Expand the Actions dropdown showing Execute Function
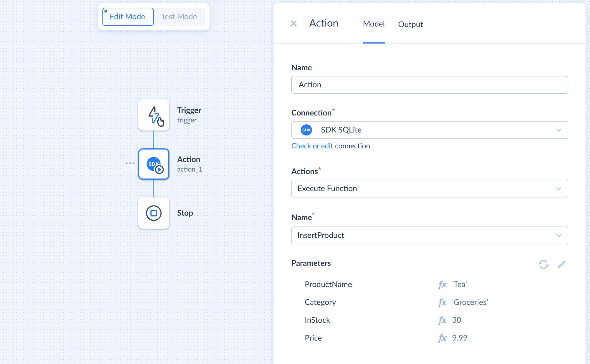 (x=430, y=189)
